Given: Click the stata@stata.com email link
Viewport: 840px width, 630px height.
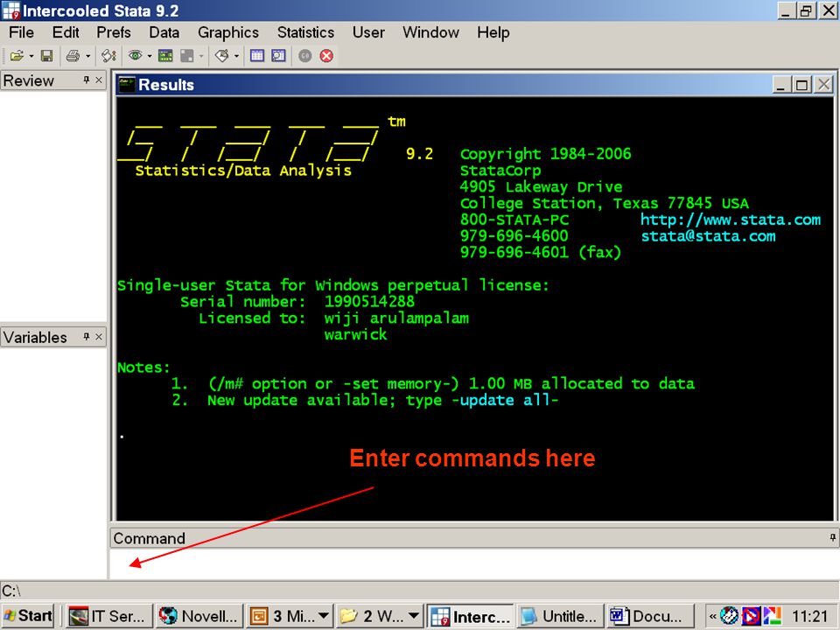Looking at the screenshot, I should point(708,235).
